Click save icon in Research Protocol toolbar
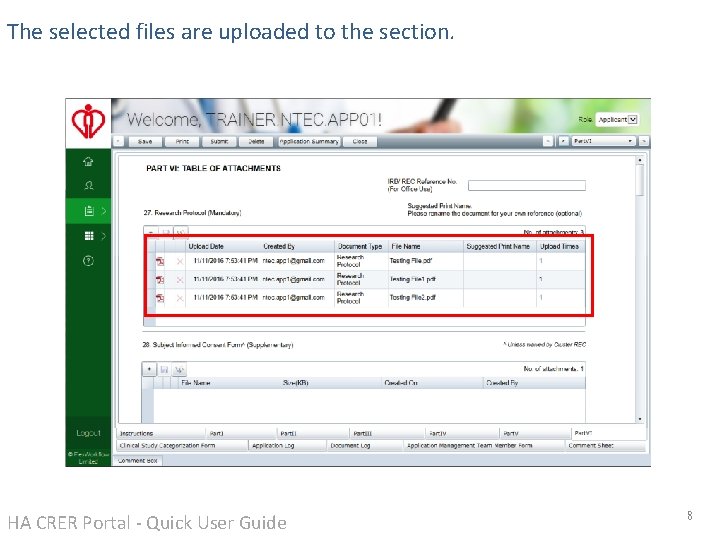This screenshot has width=720, height=540. [166, 232]
